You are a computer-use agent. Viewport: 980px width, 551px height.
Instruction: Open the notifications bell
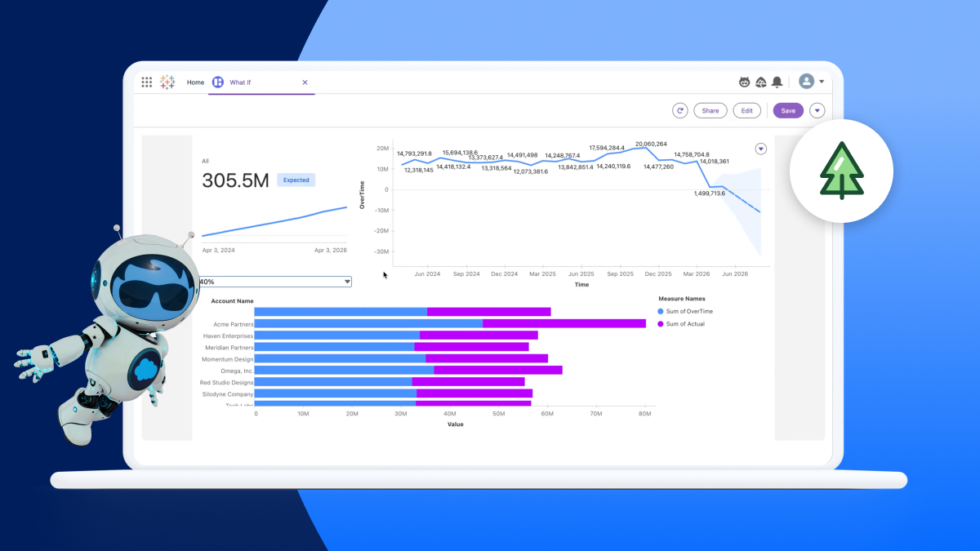pyautogui.click(x=777, y=82)
